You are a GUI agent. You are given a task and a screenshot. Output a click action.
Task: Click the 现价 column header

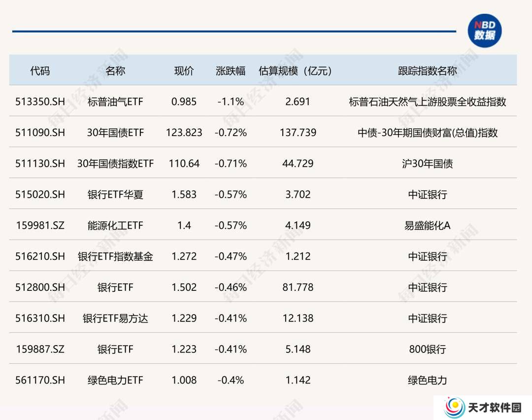pos(184,70)
